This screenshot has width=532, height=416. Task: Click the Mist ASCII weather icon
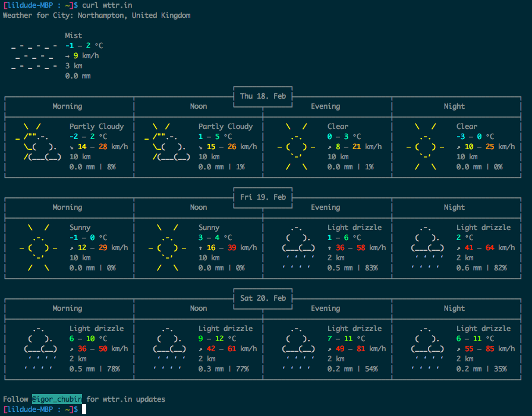pos(34,56)
